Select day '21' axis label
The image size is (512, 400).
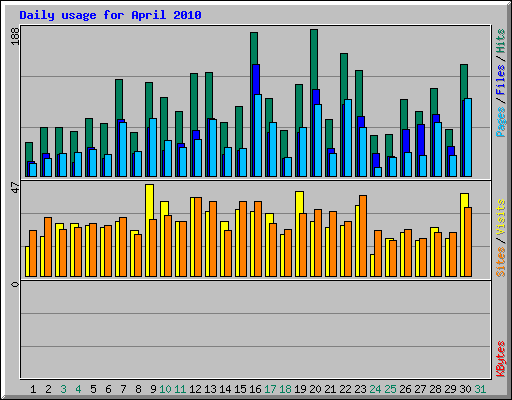pyautogui.click(x=330, y=389)
